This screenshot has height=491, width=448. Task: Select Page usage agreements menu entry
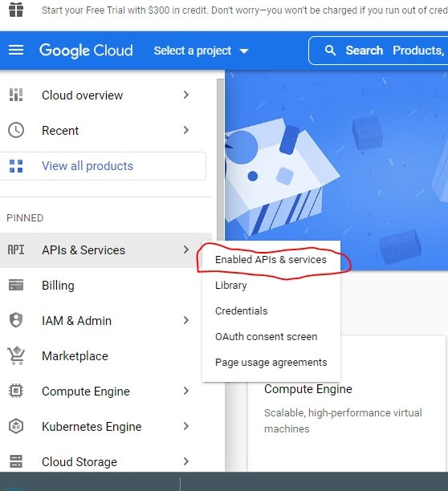coord(271,363)
